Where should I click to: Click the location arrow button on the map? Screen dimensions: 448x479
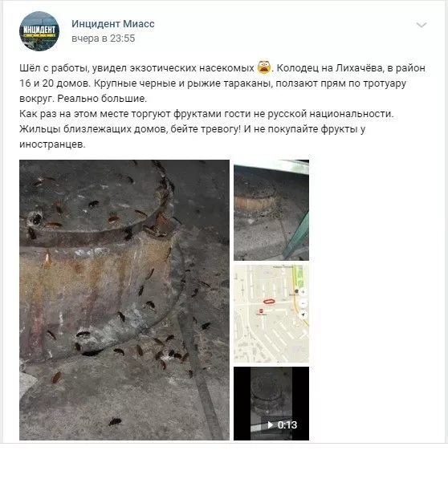pos(303,315)
